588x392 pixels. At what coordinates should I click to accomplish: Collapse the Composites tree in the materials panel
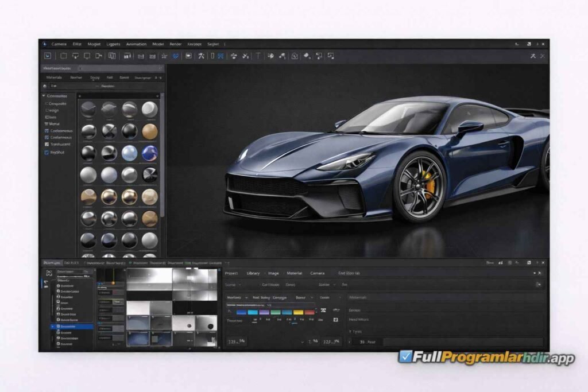coord(44,96)
